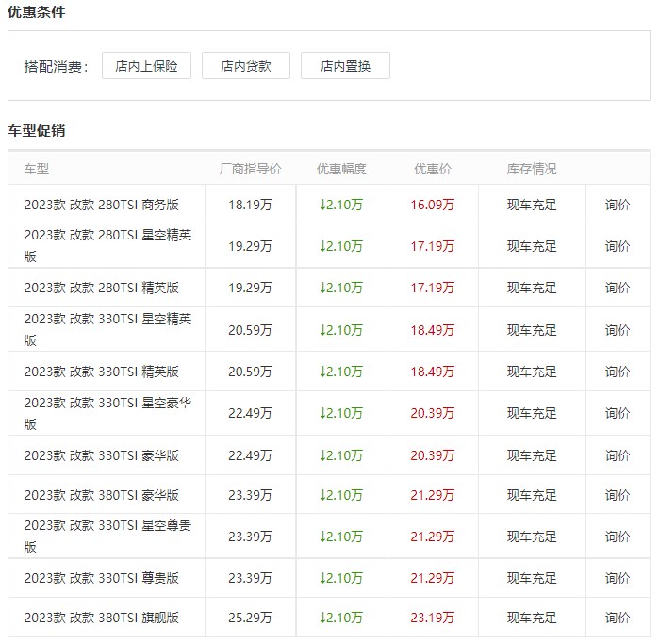Click 询价 for 280TSI 星空精英版

[x=618, y=246]
